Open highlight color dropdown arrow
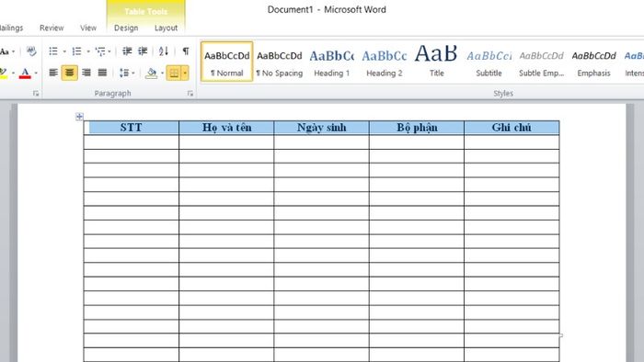This screenshot has width=644, height=362. tap(13, 74)
